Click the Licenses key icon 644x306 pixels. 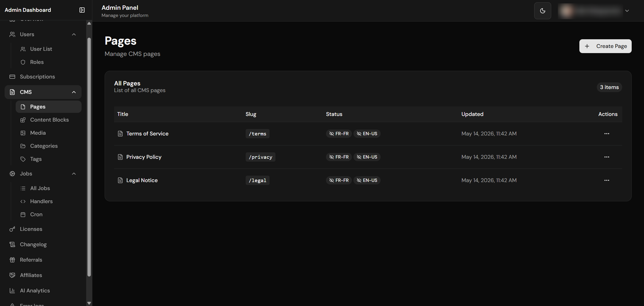click(x=12, y=229)
